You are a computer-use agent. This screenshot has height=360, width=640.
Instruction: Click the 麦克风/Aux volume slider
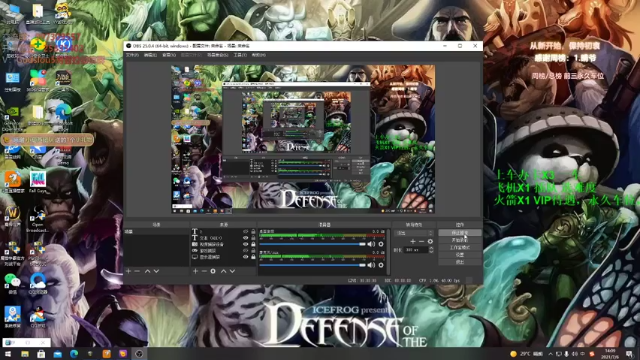coord(312,265)
